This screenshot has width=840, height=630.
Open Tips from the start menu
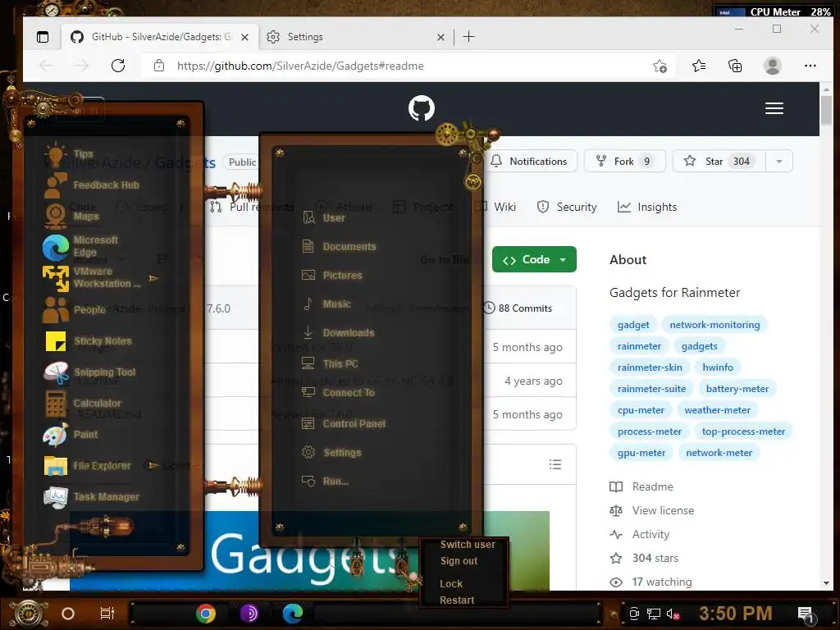tap(70, 154)
